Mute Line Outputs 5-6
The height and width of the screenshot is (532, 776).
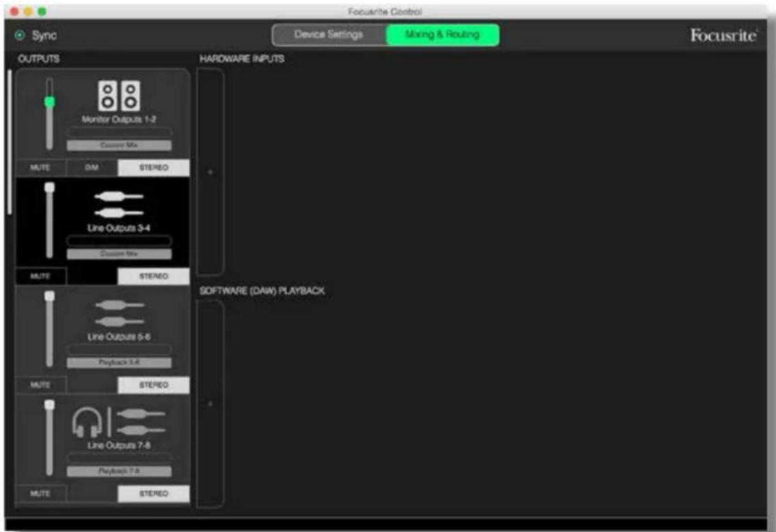(x=40, y=385)
